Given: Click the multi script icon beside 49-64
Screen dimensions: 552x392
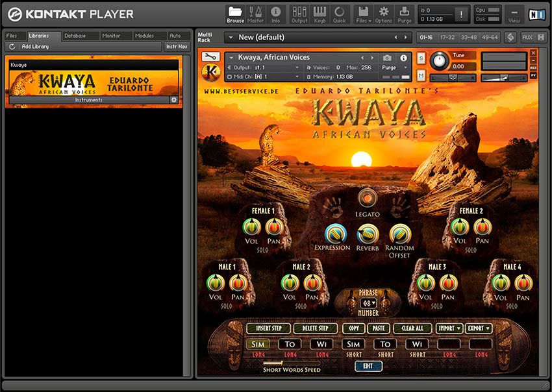Looking at the screenshot, I should [x=510, y=37].
